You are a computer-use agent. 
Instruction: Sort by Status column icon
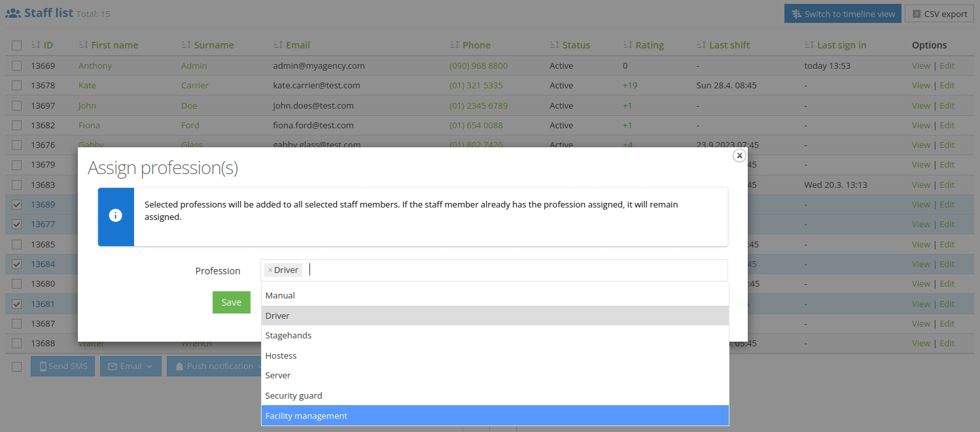tap(555, 45)
